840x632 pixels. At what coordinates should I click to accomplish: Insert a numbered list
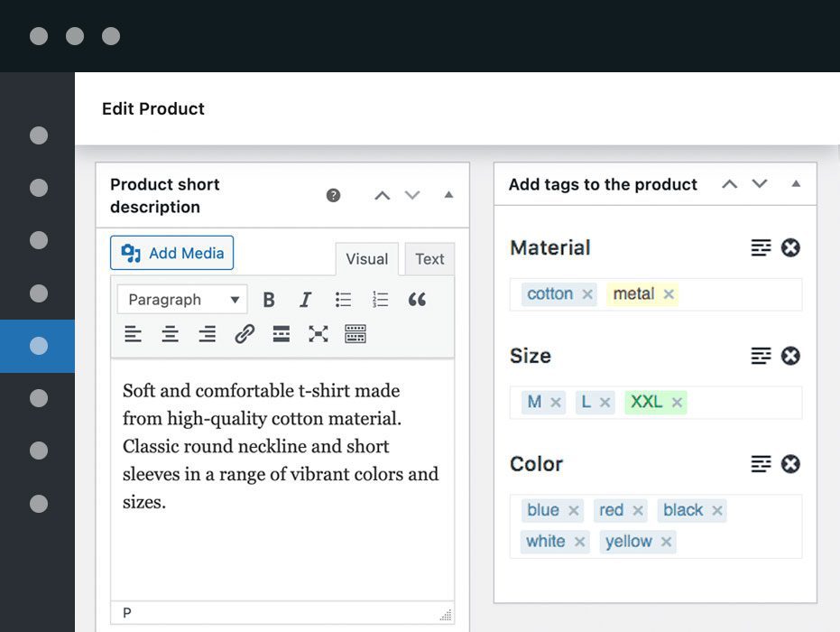[380, 300]
